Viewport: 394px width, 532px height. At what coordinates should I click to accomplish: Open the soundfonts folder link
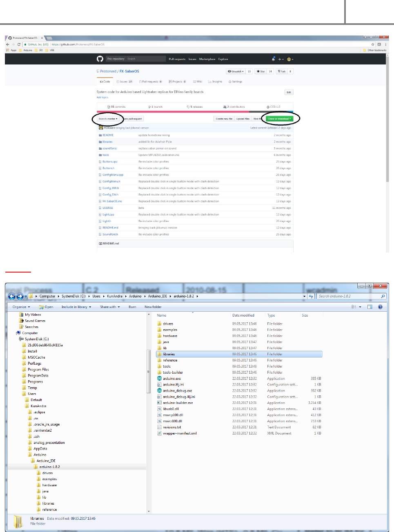click(x=109, y=149)
